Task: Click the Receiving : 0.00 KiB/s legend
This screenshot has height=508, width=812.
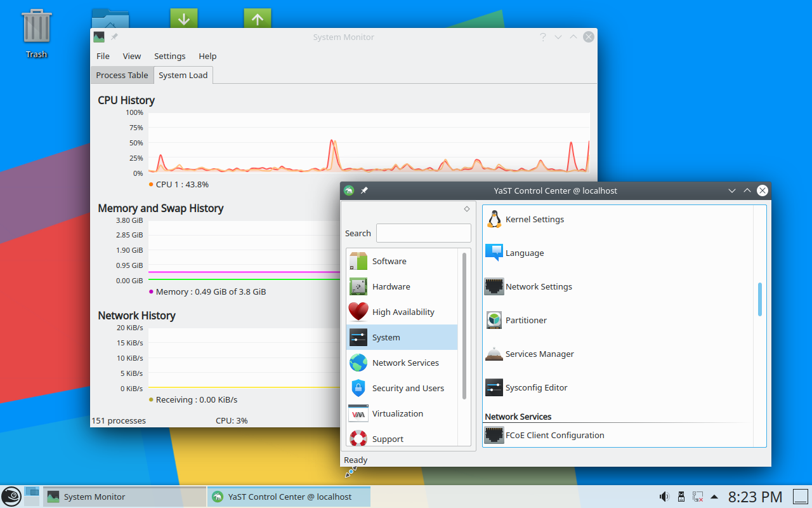Action: coord(193,399)
